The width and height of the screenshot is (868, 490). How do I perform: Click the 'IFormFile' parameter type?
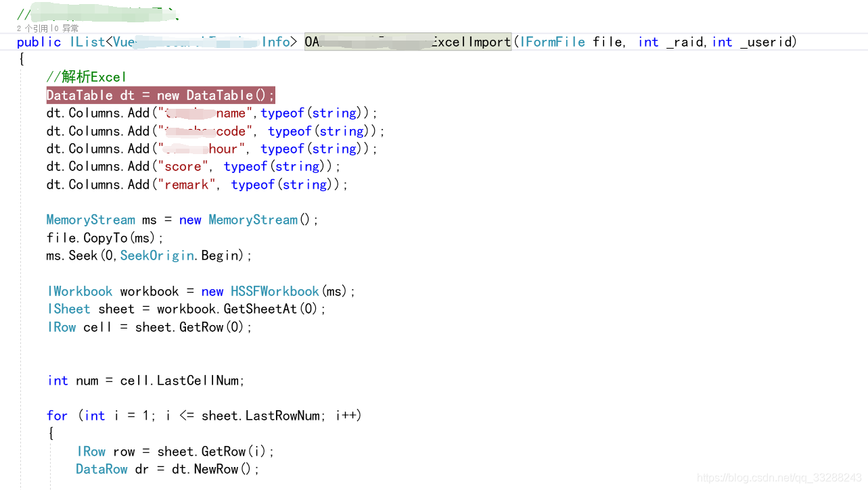(x=552, y=42)
